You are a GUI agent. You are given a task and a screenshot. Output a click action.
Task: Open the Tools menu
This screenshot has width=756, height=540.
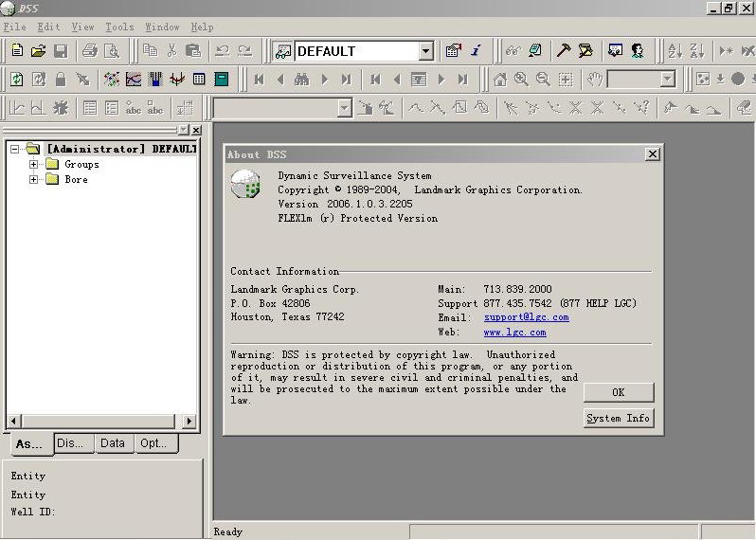[x=119, y=27]
